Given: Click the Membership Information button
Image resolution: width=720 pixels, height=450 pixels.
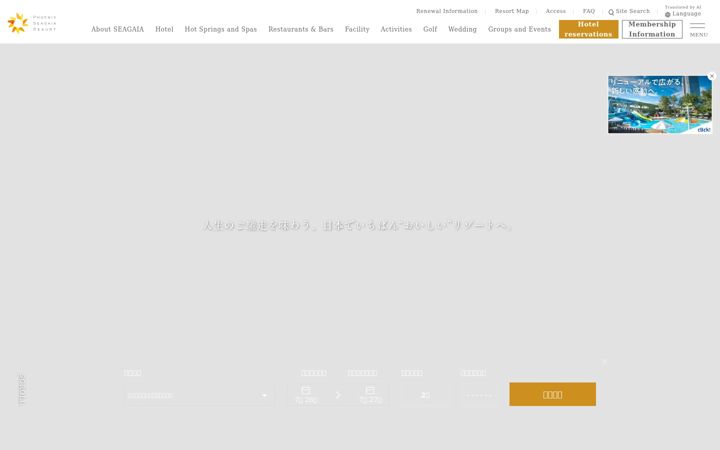Looking at the screenshot, I should coord(652,29).
